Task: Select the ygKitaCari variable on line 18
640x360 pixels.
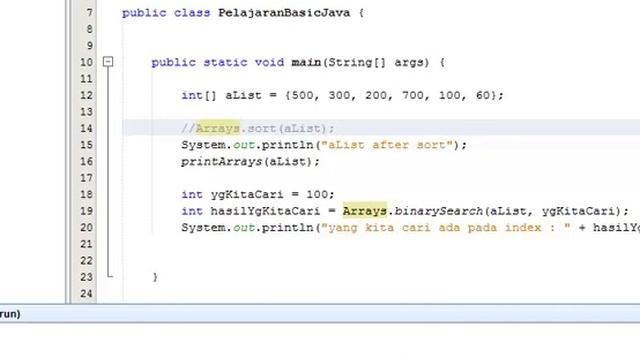Action: point(247,194)
